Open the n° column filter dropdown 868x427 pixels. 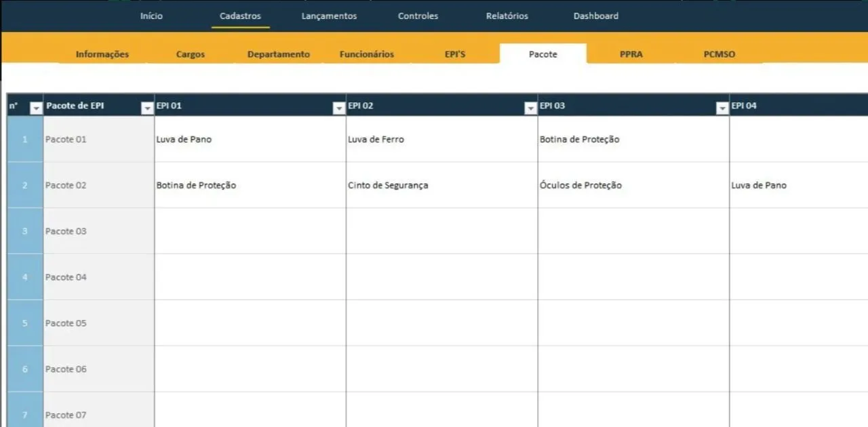pyautogui.click(x=37, y=108)
